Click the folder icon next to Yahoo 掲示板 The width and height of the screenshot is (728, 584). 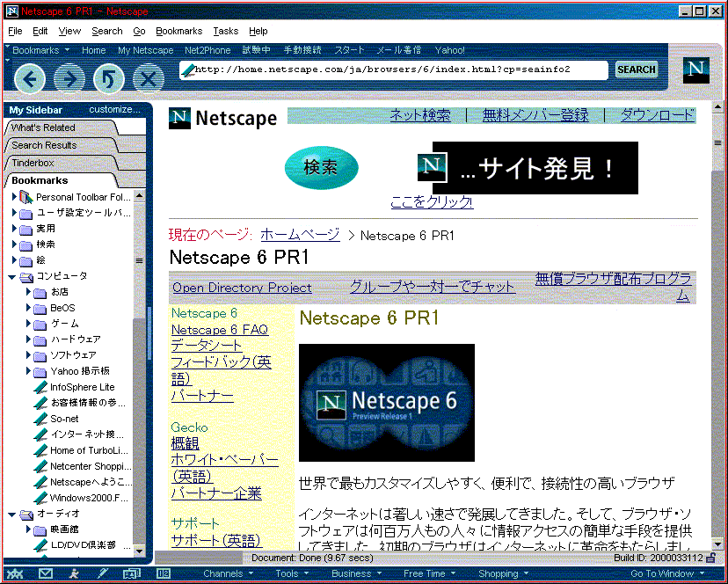(x=40, y=372)
